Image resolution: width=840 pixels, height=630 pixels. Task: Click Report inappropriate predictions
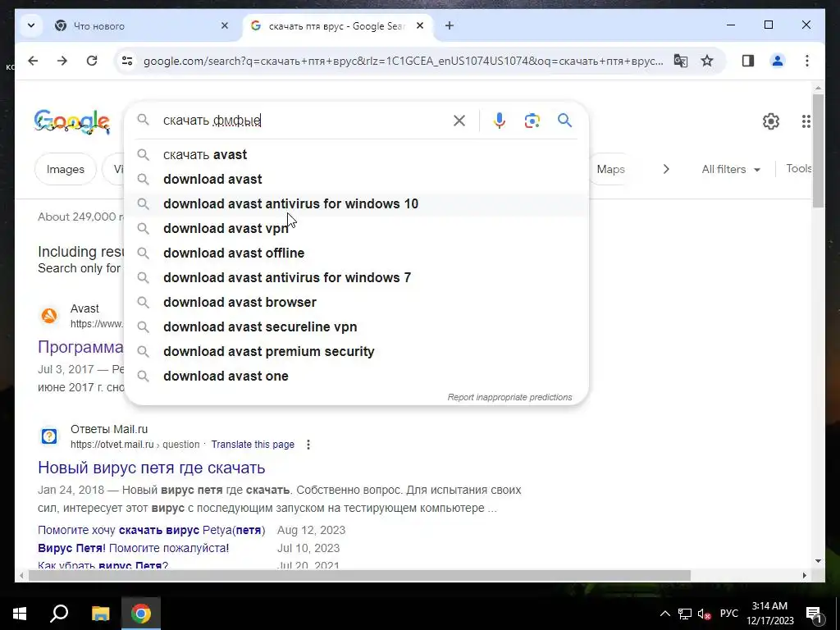[509, 398]
